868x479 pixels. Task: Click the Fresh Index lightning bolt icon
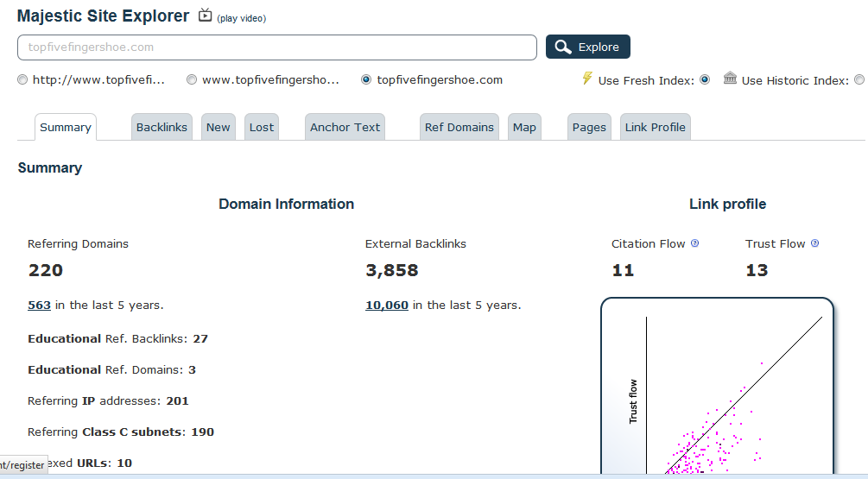[x=586, y=78]
